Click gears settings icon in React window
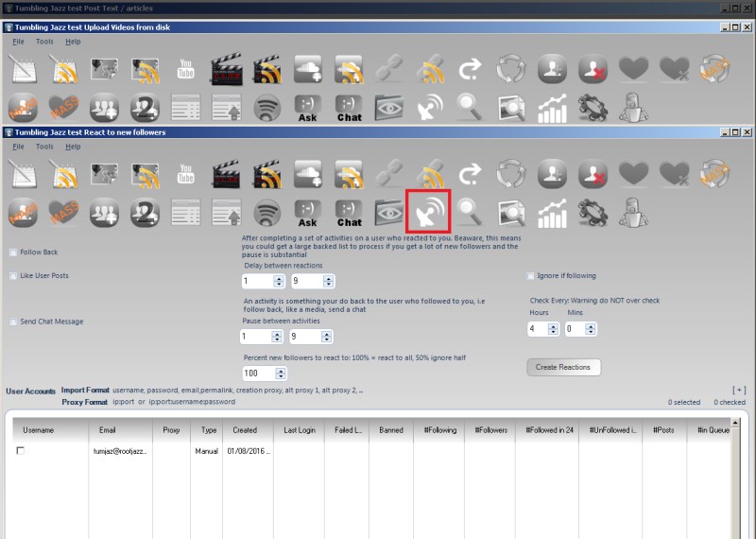The height and width of the screenshot is (539, 756). pos(593,213)
